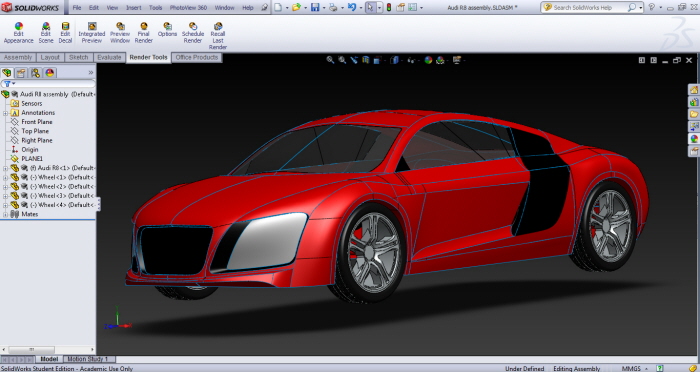The height and width of the screenshot is (372, 700).
Task: Switch to the Motion Study 1 tab
Action: pos(88,359)
